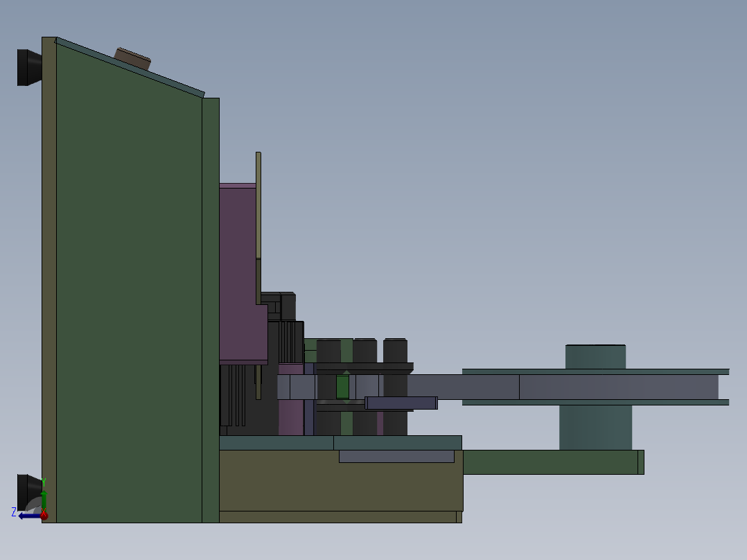
Task: Select the olive back strip of the cabinet
Action: tap(49, 280)
